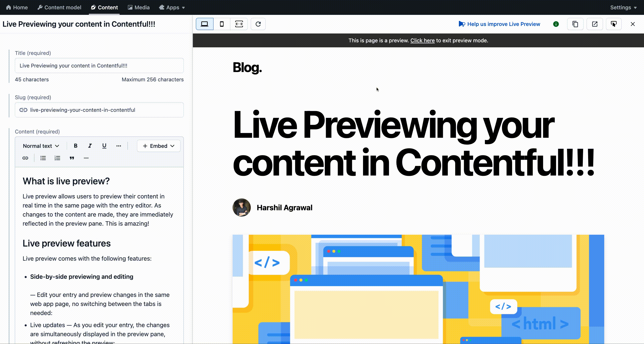The height and width of the screenshot is (344, 644).
Task: Open the Embed content dropdown
Action: click(158, 146)
